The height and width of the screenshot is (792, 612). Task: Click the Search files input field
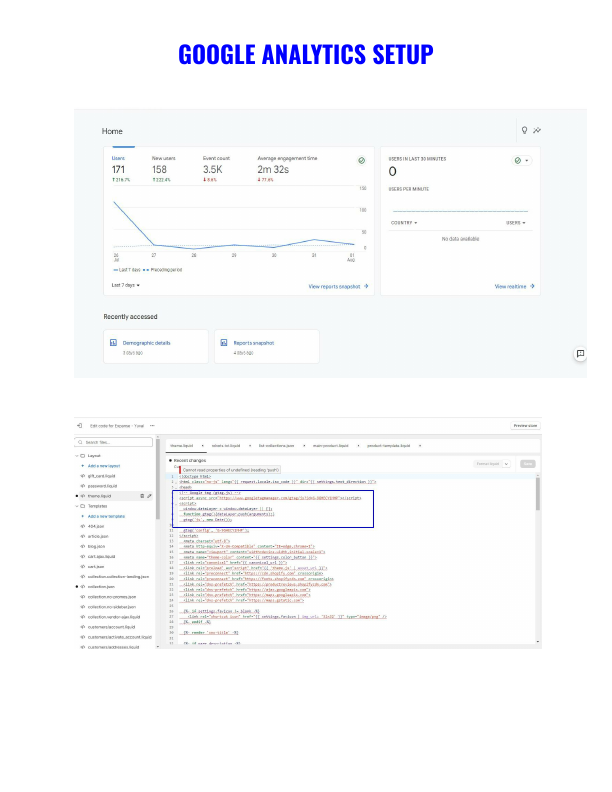114,442
